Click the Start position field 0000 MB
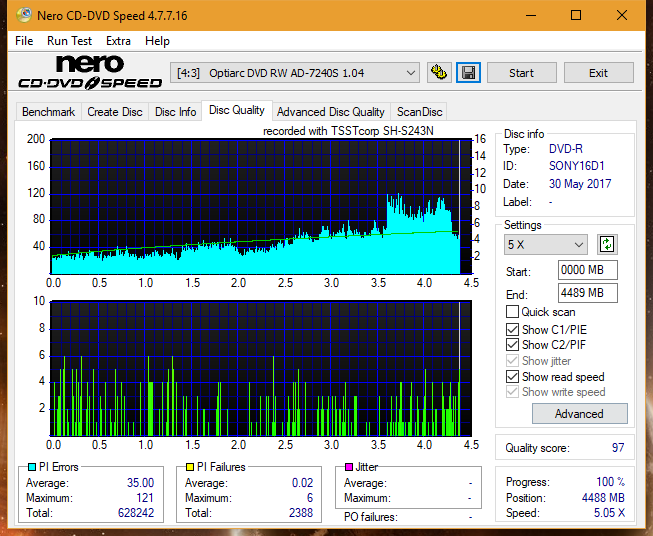653x536 pixels. [x=588, y=270]
